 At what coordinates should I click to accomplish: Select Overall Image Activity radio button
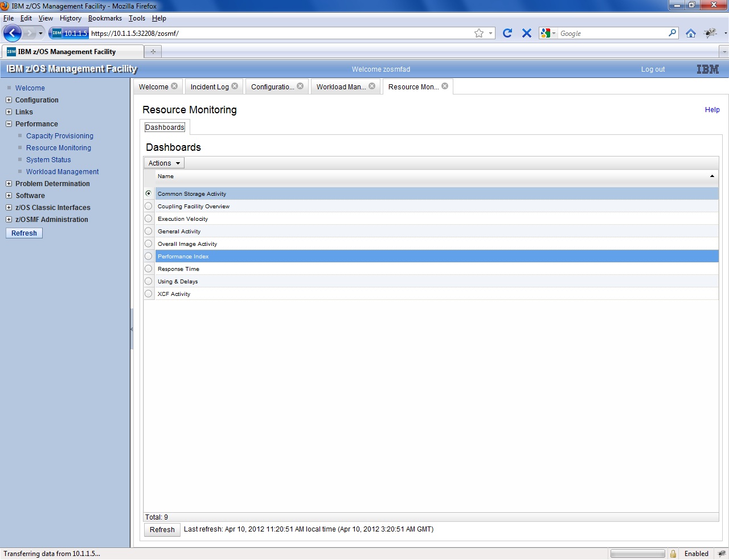click(149, 244)
